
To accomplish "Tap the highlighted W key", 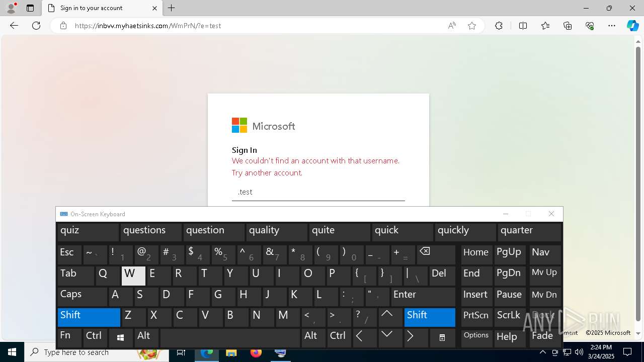I will coord(133,276).
